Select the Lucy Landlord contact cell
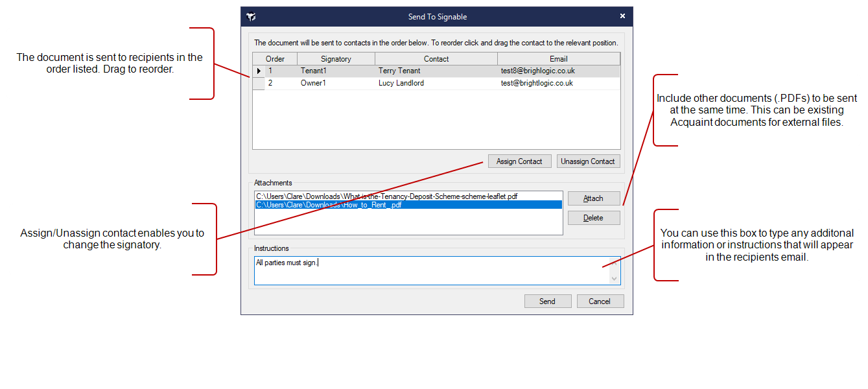The height and width of the screenshot is (389, 868). click(x=401, y=84)
